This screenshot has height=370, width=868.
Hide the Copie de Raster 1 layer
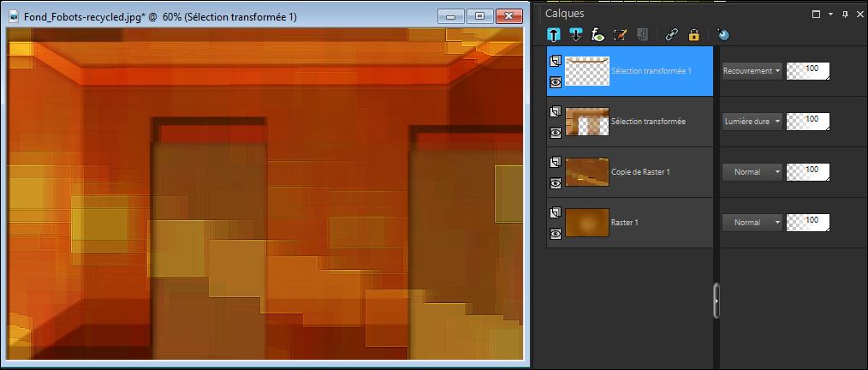pyautogui.click(x=556, y=182)
